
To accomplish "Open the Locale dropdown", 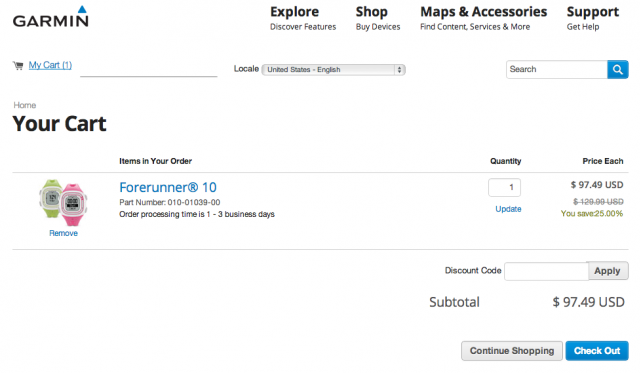I will 333,70.
